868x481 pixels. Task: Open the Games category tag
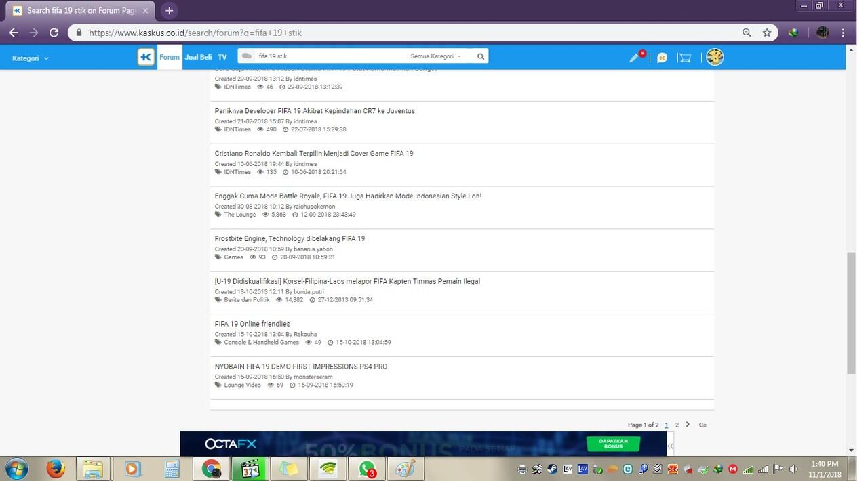point(233,257)
